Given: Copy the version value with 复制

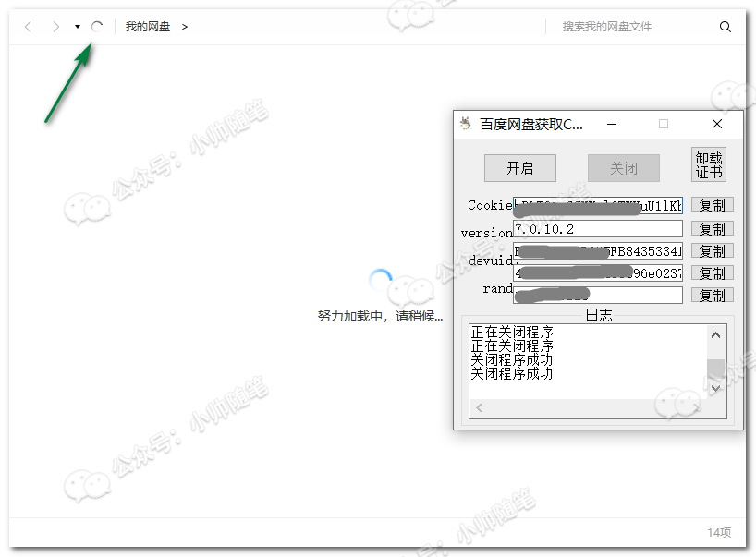Looking at the screenshot, I should (x=713, y=229).
